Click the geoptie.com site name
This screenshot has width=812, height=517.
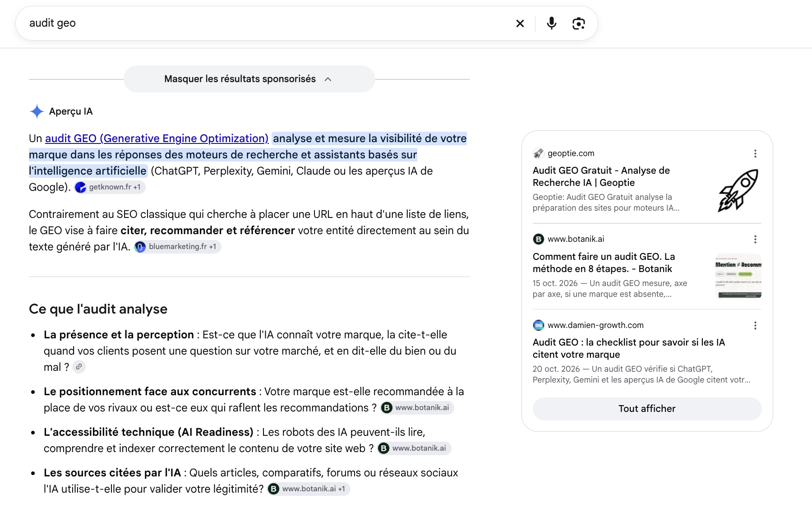point(571,153)
